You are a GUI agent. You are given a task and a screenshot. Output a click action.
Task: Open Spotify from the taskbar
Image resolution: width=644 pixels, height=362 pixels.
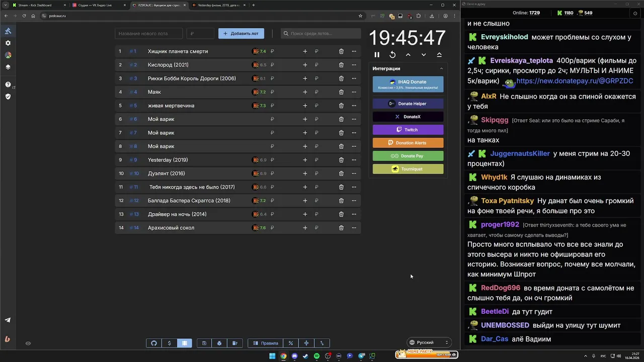tap(316, 356)
